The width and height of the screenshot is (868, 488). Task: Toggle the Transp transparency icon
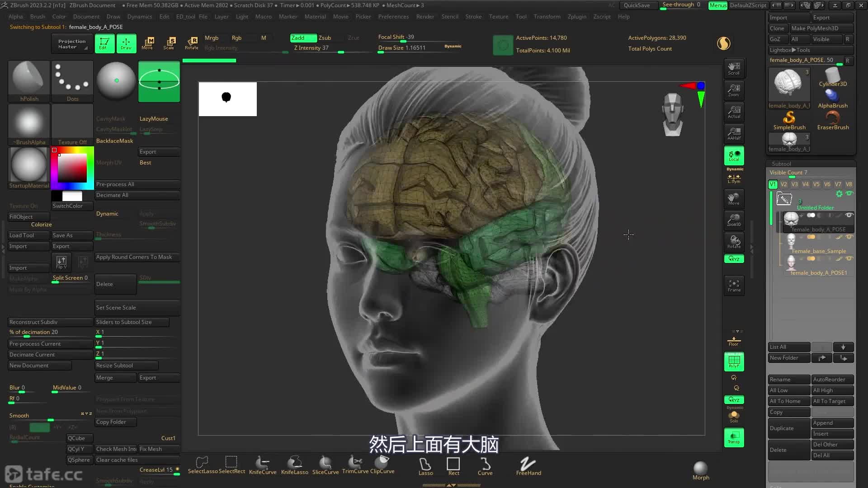(x=734, y=437)
